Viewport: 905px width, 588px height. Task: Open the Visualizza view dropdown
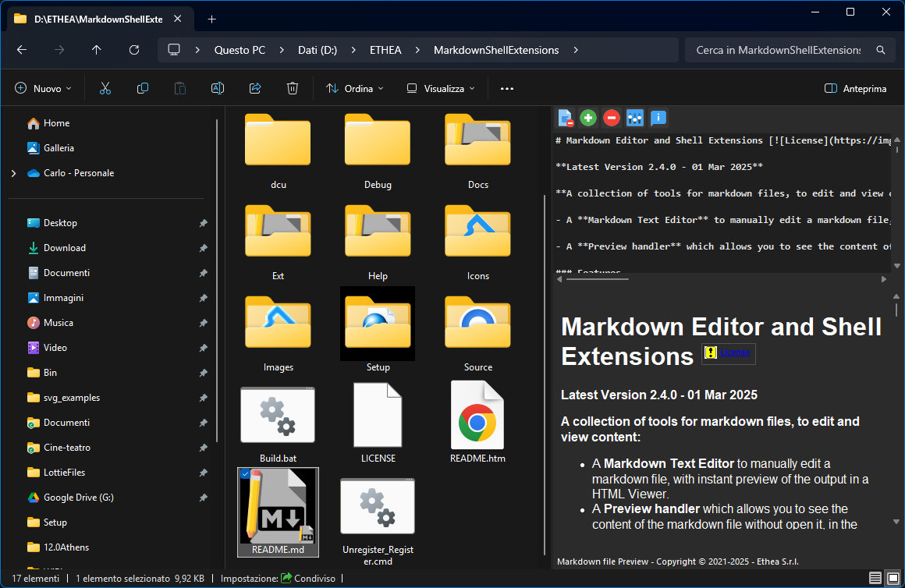click(x=441, y=88)
